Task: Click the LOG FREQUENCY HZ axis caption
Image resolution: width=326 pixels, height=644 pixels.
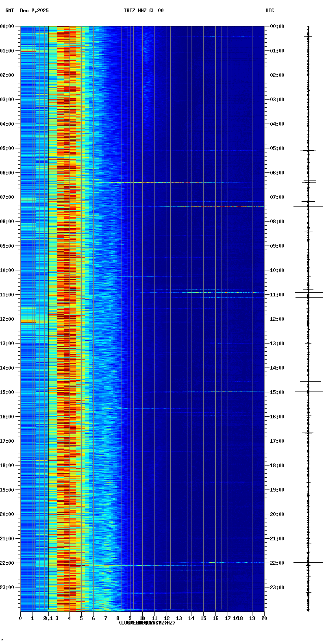Action: click(147, 623)
